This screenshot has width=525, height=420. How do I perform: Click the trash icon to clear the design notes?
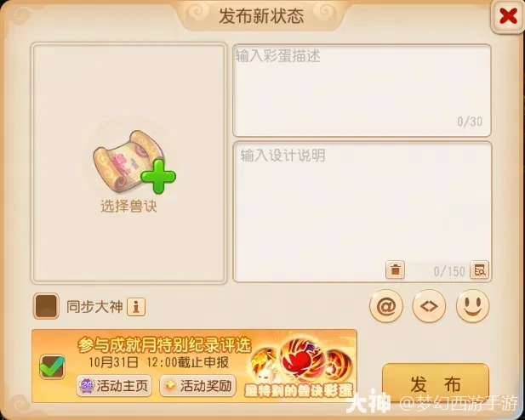[395, 270]
